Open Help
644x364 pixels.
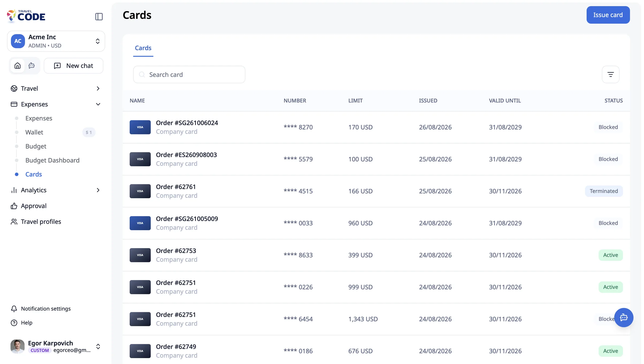[x=21, y=322]
